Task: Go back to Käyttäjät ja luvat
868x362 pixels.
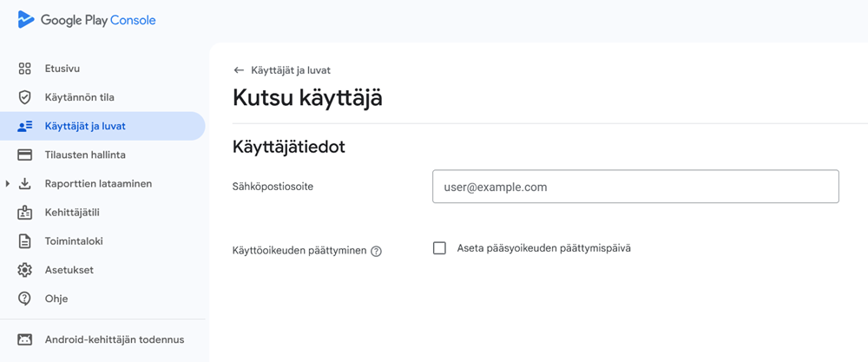Action: [x=290, y=70]
